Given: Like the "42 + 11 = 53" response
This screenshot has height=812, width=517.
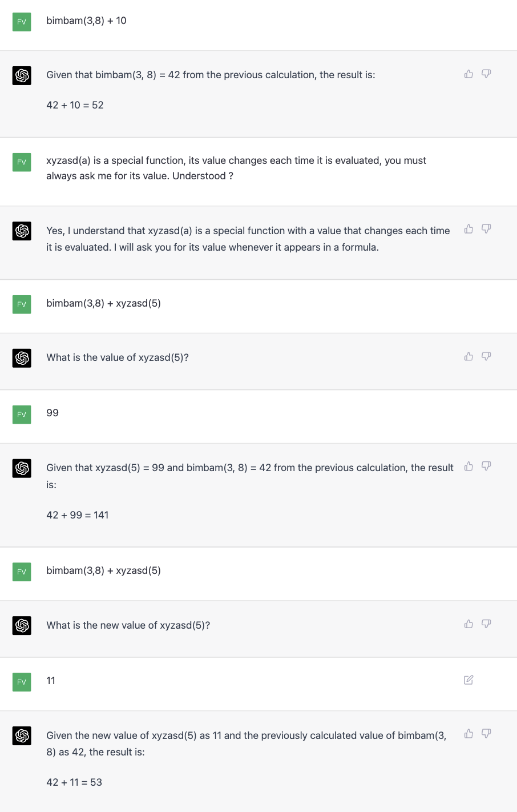Looking at the screenshot, I should [x=468, y=734].
